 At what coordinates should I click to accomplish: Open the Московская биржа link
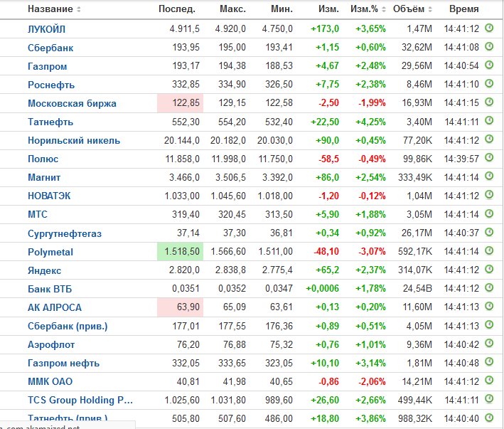coord(72,104)
